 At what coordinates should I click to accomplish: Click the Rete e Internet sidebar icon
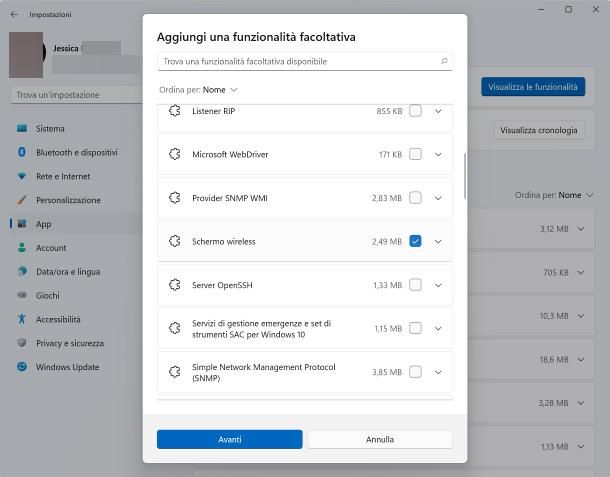coord(22,176)
